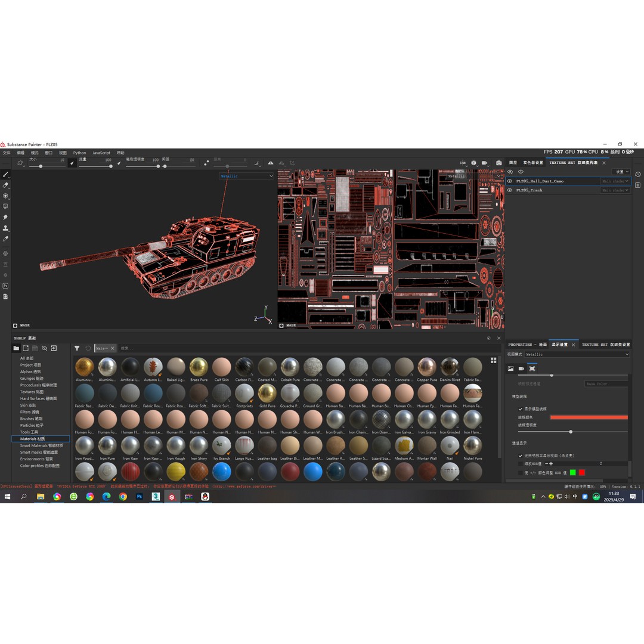This screenshot has height=644, width=644.
Task: Switch to the PROPERTIES 绘画 tab
Action: (x=527, y=345)
